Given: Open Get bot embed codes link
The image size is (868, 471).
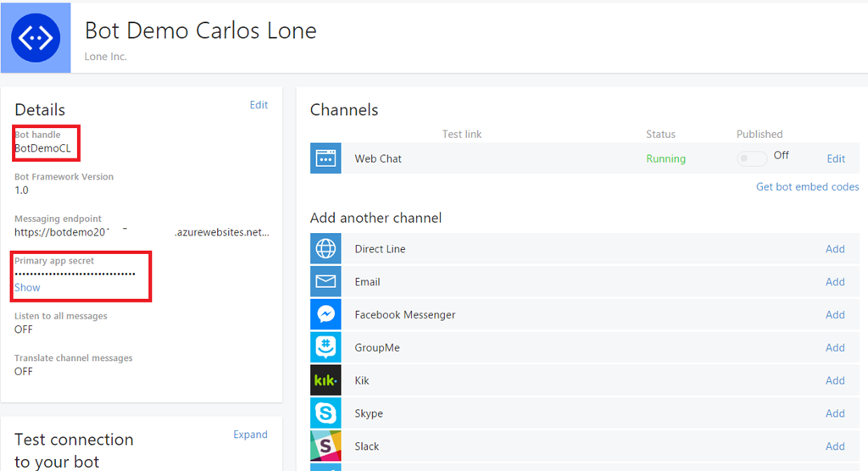Looking at the screenshot, I should [808, 186].
